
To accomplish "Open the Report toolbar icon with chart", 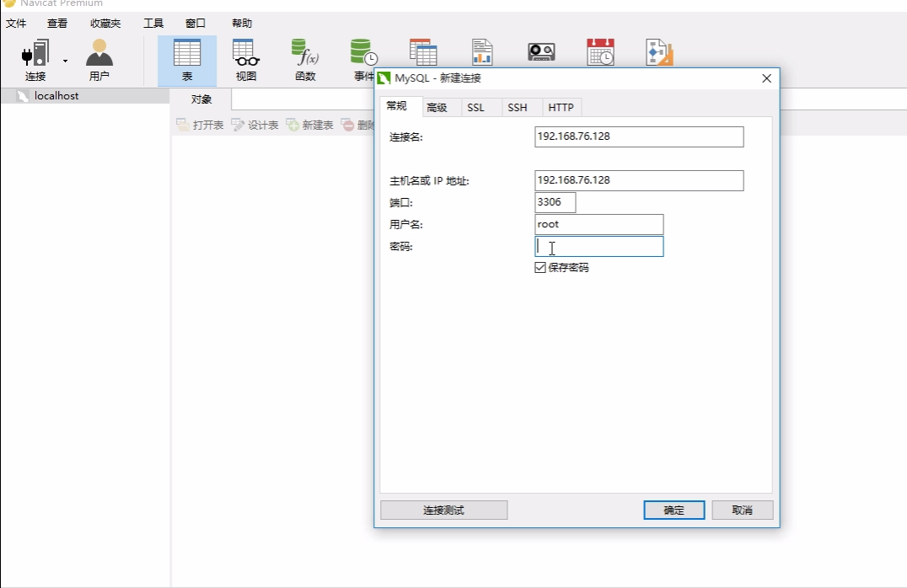I will tap(482, 52).
